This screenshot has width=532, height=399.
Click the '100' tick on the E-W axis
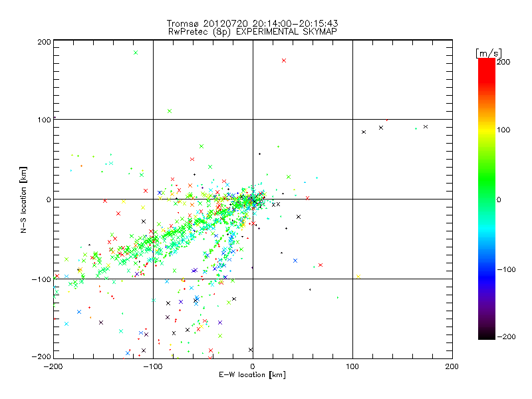(352, 366)
